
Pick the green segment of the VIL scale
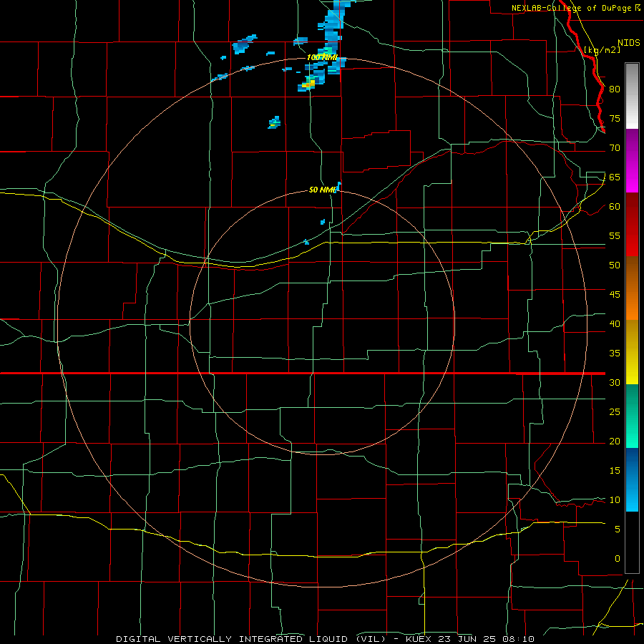632,416
